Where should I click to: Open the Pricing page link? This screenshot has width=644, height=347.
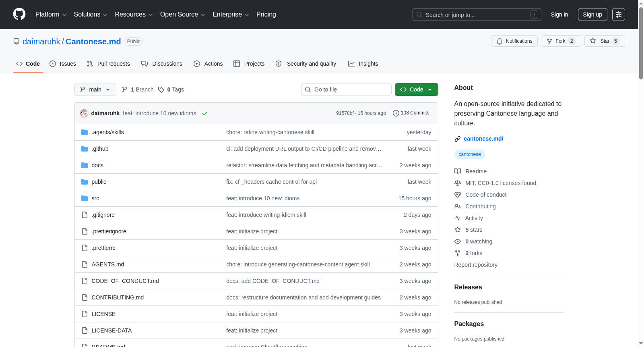266,15
